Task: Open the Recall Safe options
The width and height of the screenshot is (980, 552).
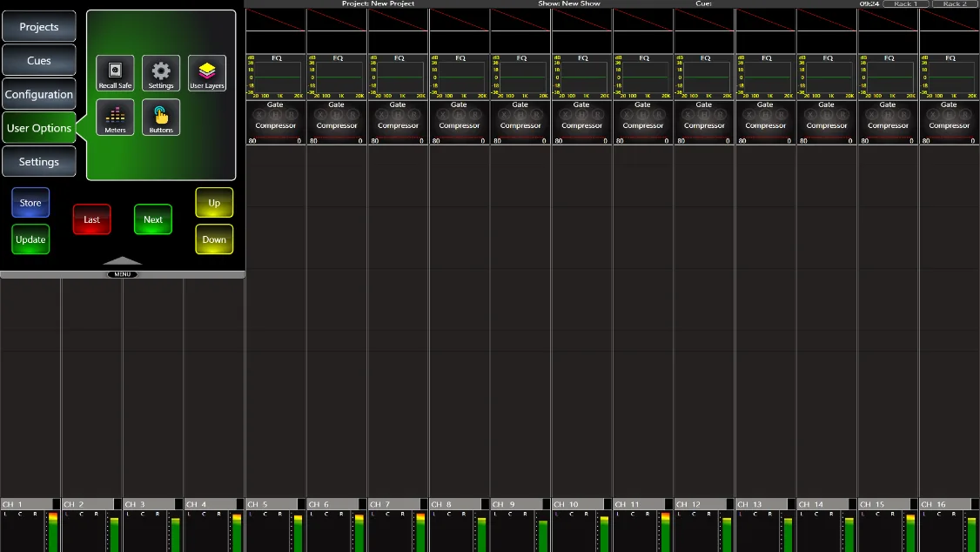Action: coord(115,73)
